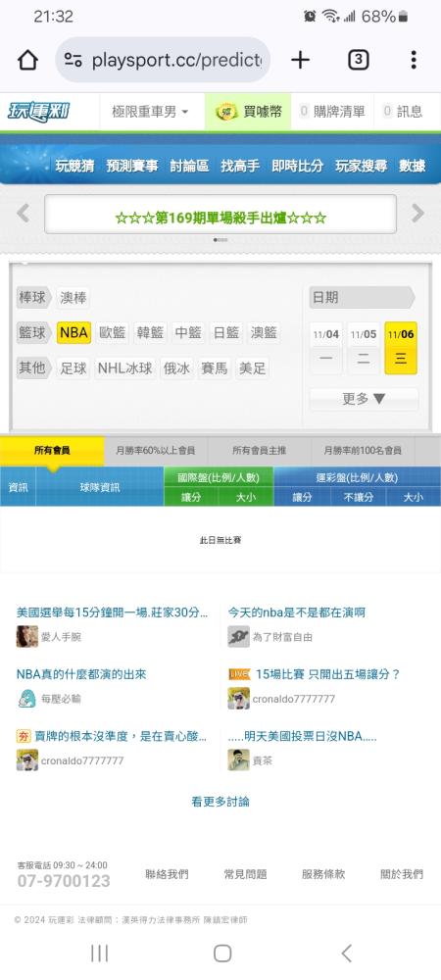Select NBA league
This screenshot has height=980, width=441.
pos(73,332)
